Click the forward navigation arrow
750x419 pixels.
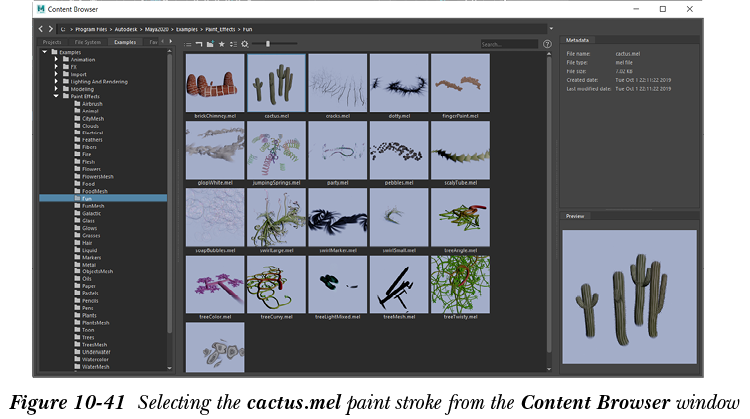coord(52,30)
